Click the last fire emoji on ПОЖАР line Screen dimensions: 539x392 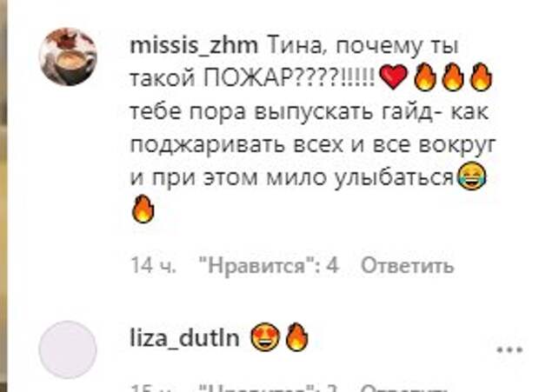click(481, 77)
